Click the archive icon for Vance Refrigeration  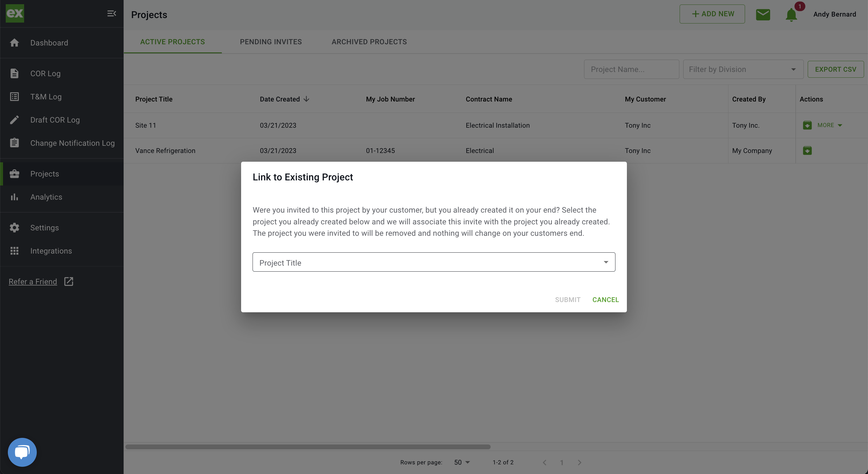[807, 151]
